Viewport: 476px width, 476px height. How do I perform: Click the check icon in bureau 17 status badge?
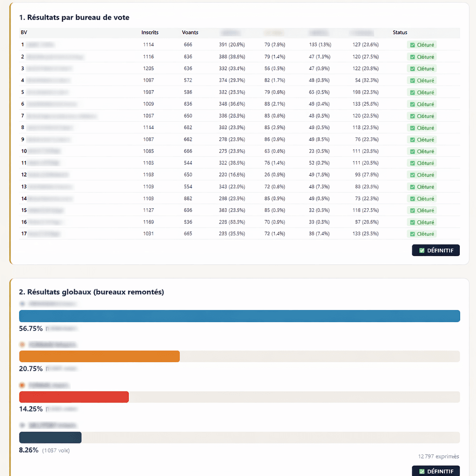(412, 234)
